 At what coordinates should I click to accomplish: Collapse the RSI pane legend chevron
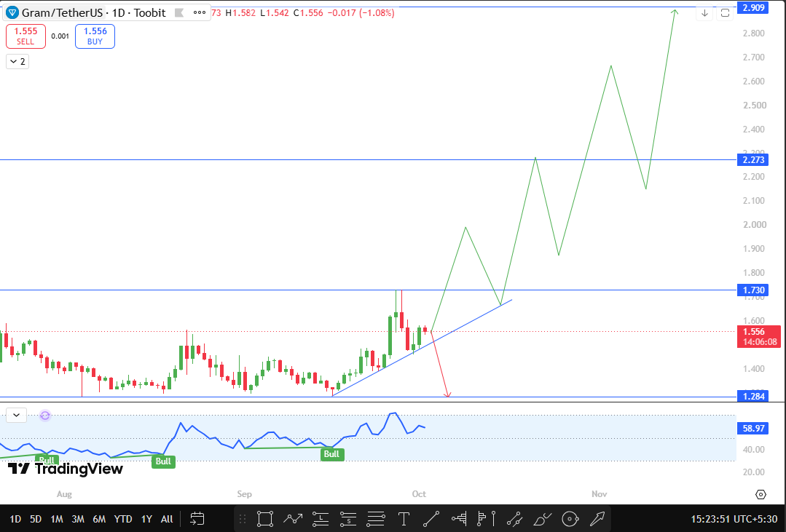(x=16, y=416)
